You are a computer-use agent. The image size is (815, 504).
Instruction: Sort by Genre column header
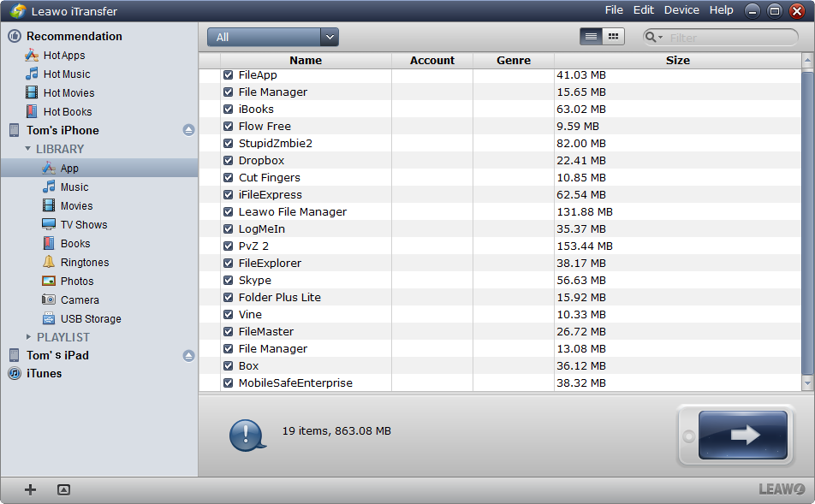click(x=514, y=60)
